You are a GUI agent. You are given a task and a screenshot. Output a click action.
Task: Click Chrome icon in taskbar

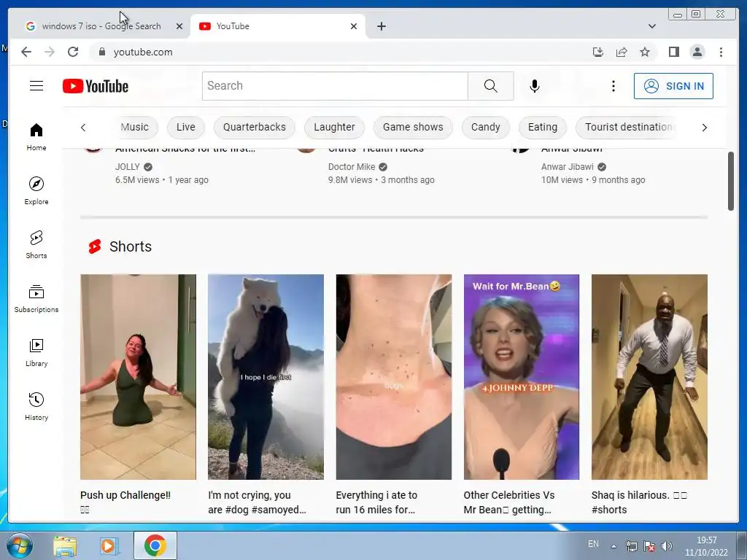[155, 545]
